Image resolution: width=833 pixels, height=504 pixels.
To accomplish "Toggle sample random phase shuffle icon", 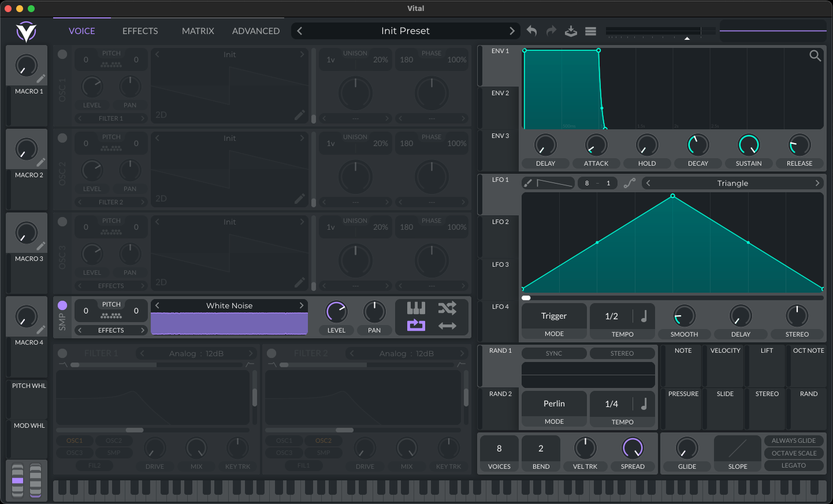I will pyautogui.click(x=447, y=308).
